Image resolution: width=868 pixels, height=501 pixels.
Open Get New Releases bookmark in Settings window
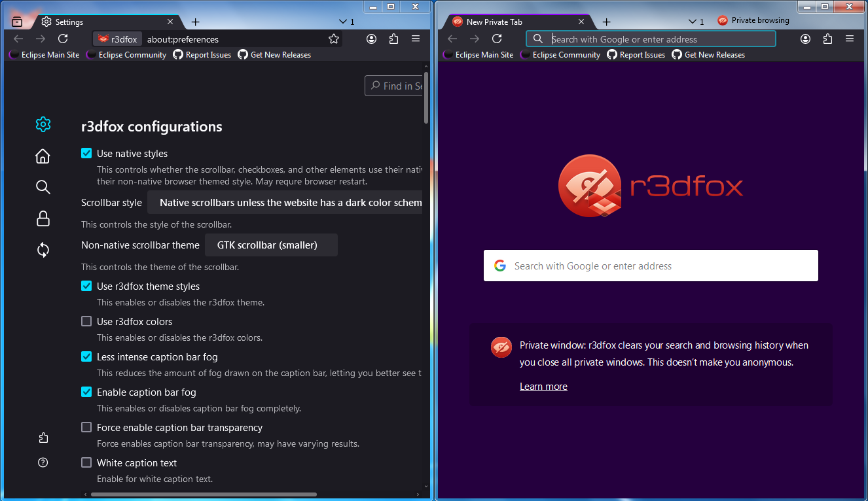274,55
